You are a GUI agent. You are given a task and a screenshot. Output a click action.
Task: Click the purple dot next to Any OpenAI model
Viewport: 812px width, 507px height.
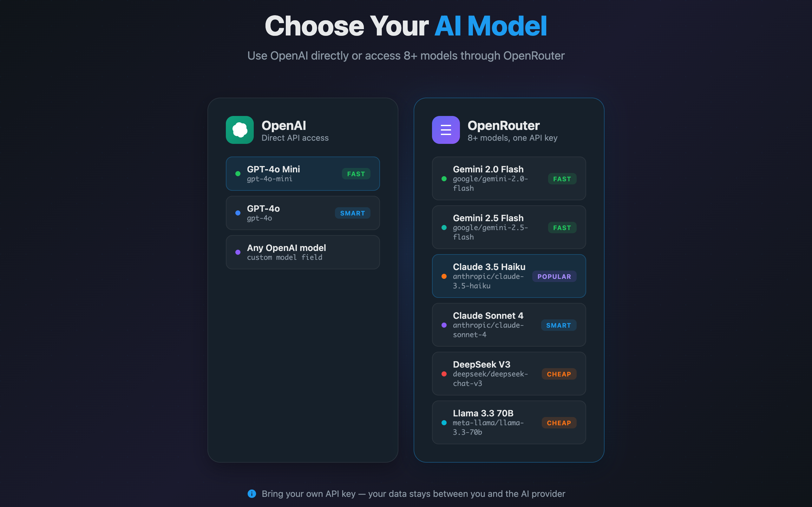(x=238, y=252)
